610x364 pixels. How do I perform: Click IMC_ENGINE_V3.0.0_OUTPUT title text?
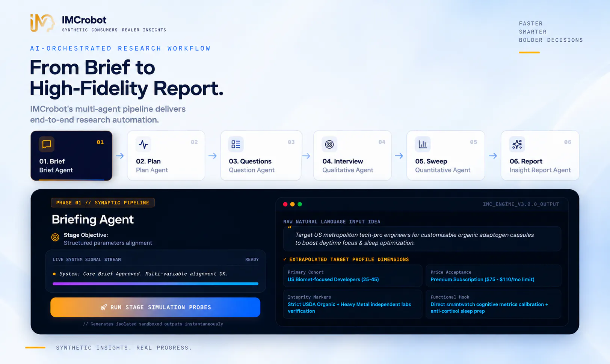point(521,204)
